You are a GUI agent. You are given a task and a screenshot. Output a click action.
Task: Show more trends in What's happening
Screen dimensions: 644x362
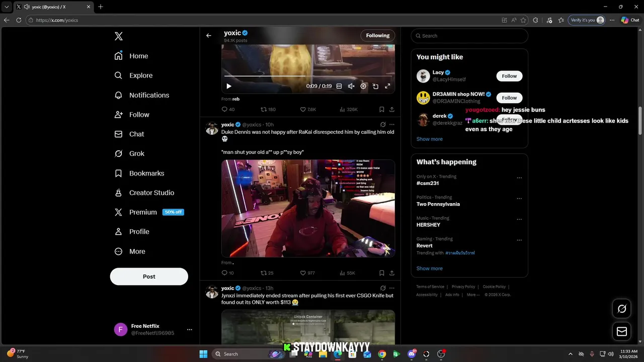pyautogui.click(x=430, y=268)
